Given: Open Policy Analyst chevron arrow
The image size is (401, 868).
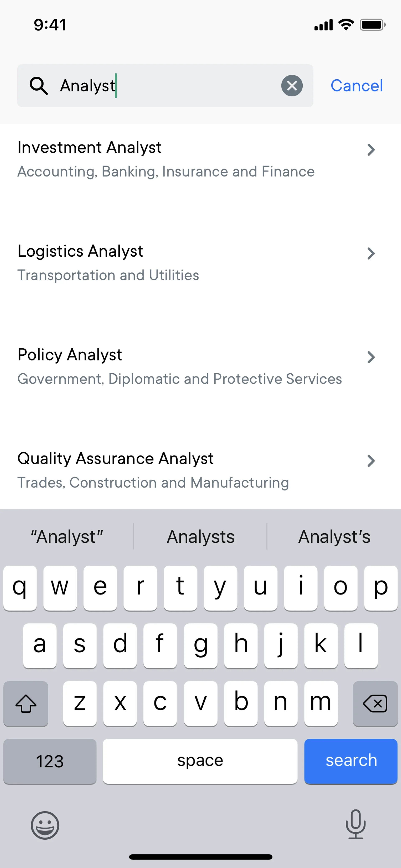Looking at the screenshot, I should point(371,357).
